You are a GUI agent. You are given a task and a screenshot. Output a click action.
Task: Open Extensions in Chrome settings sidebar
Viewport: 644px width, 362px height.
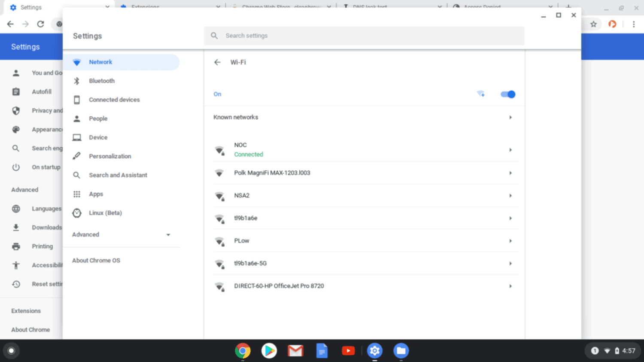point(26,311)
